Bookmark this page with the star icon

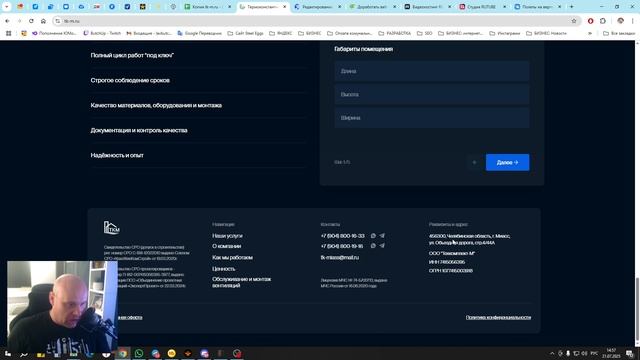574,21
